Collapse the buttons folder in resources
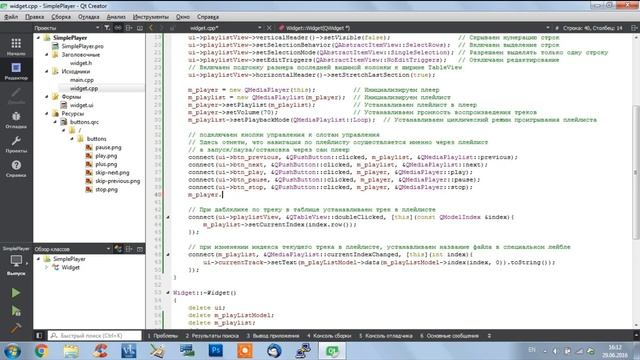The height and width of the screenshot is (360, 640). point(72,139)
